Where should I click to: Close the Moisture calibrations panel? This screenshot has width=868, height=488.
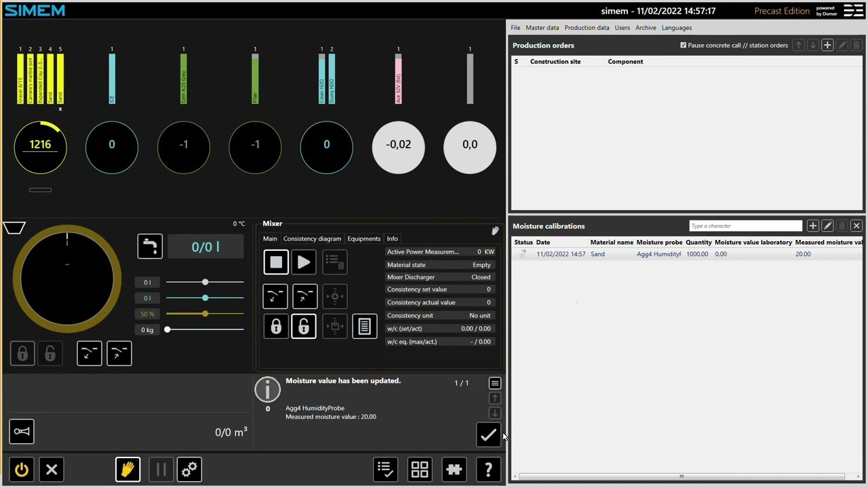[x=856, y=226]
